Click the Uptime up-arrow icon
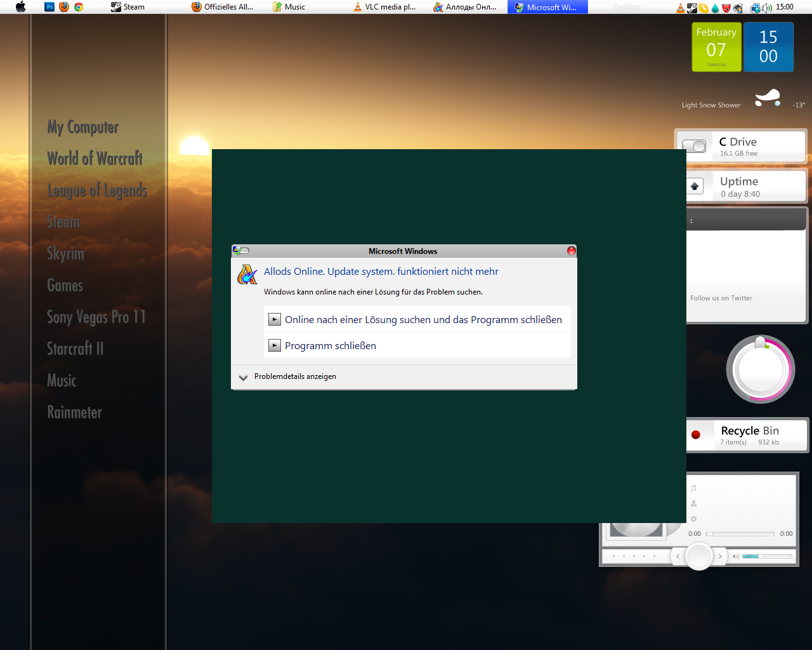The width and height of the screenshot is (812, 650). pos(695,187)
